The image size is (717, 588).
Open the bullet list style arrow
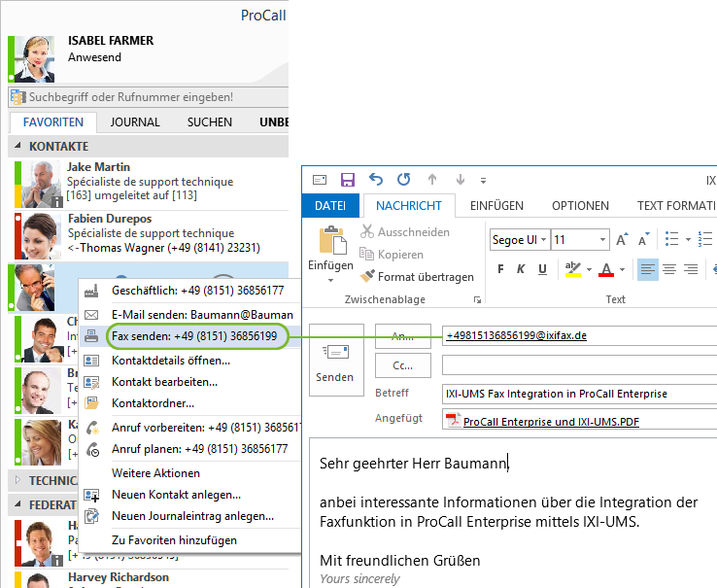coord(688,239)
